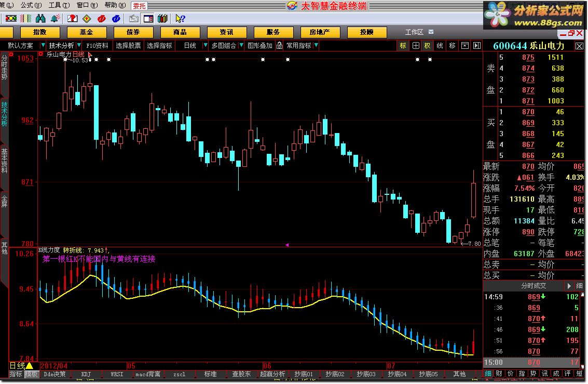Screen dimensions: 588x384
Task: Open the F10资料 button
Action: [97, 45]
